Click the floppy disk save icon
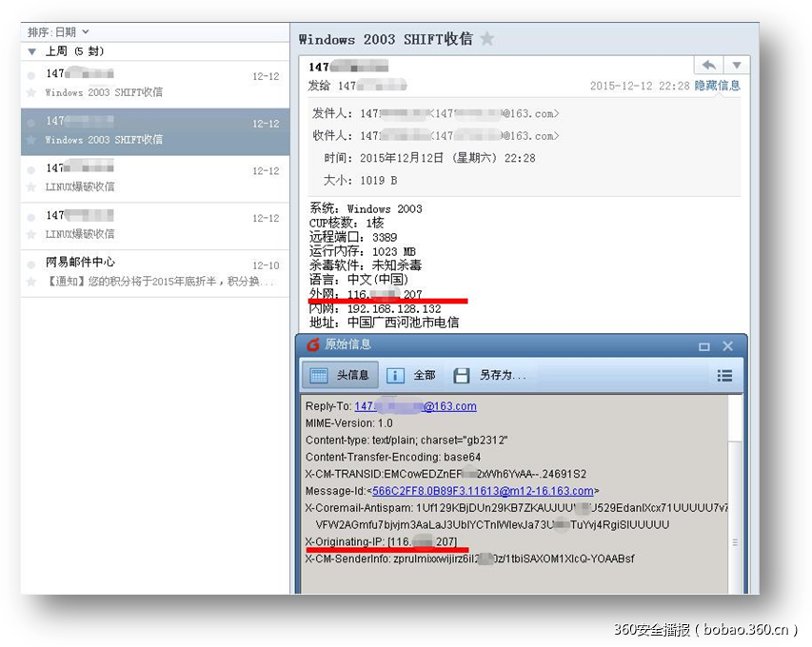The width and height of the screenshot is (812, 647). click(x=461, y=375)
